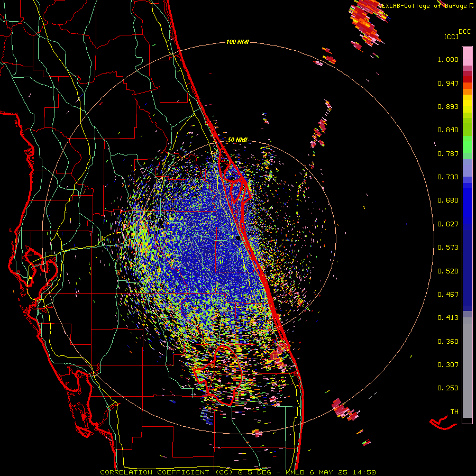The width and height of the screenshot is (476, 476).
Task: Click the "50 NMI" range ring label
Action: tap(237, 140)
